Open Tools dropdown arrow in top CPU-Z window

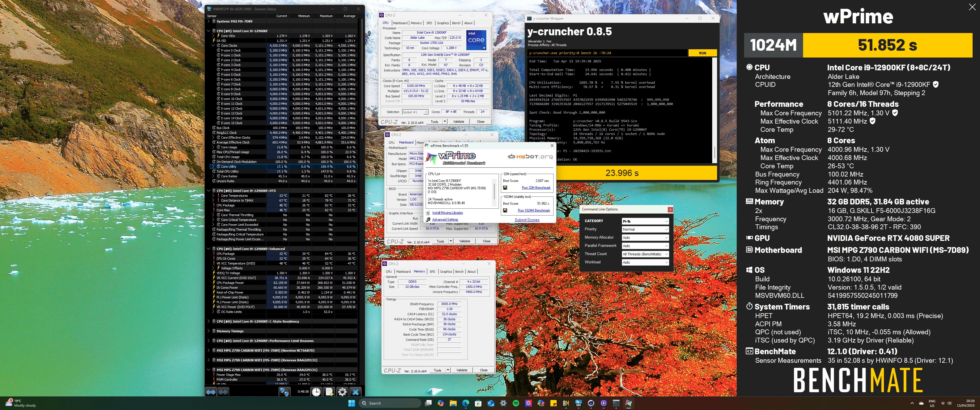[x=445, y=122]
